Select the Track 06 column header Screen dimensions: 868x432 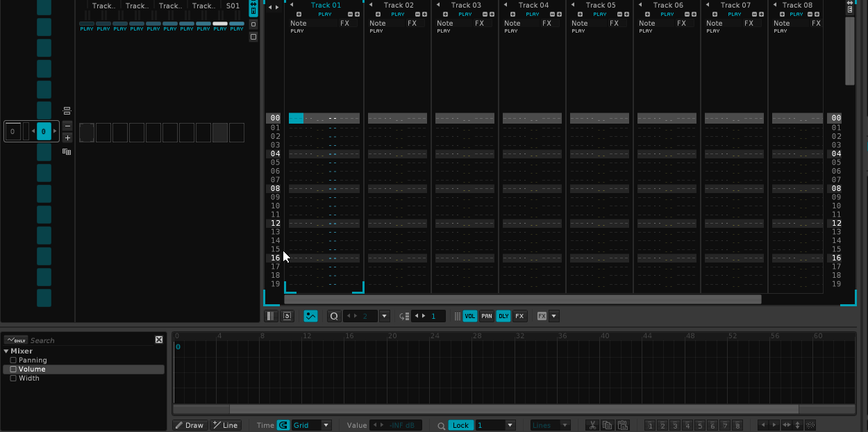tap(667, 5)
